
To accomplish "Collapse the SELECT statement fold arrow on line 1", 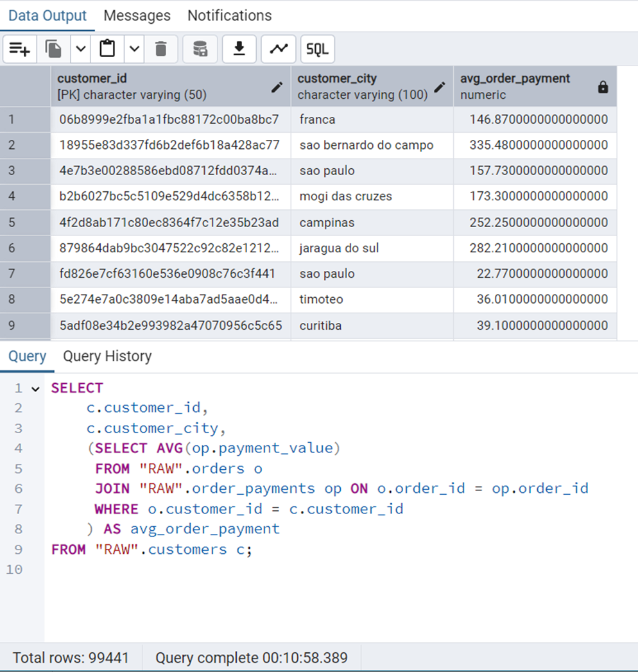I will coord(35,388).
